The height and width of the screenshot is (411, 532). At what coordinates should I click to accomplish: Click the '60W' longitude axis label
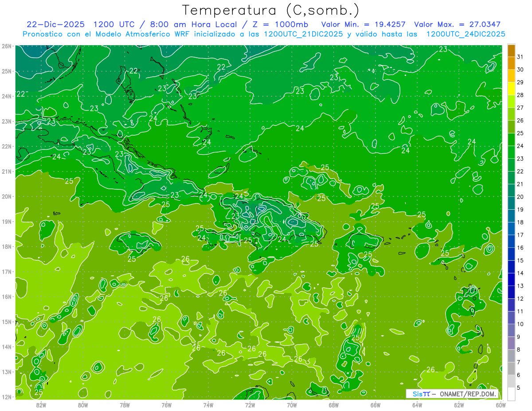pyautogui.click(x=501, y=405)
